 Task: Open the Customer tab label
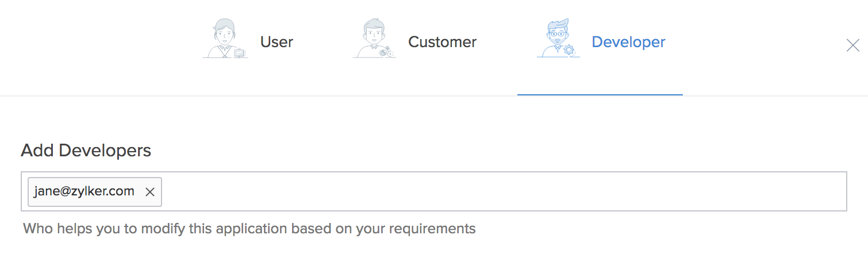tap(442, 42)
